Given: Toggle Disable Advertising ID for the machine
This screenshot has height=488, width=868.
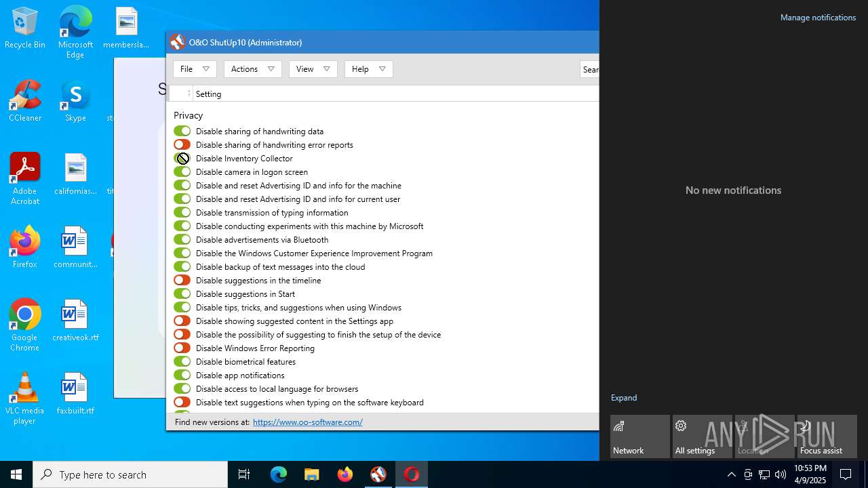Looking at the screenshot, I should [182, 185].
